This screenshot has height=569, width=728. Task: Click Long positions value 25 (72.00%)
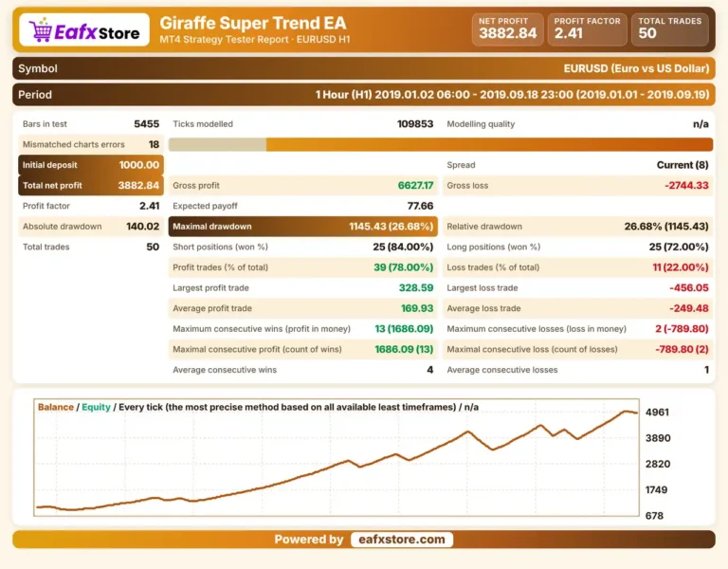click(679, 247)
